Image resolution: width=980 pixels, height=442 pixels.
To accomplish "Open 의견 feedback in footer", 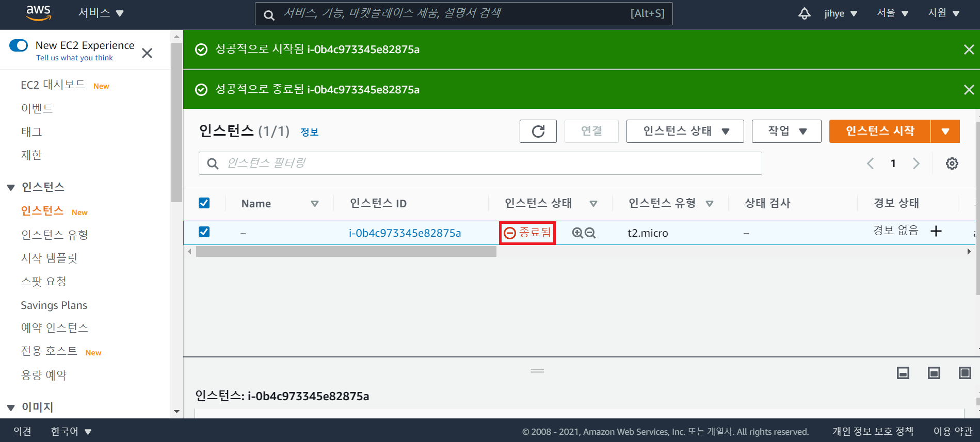I will 22,431.
